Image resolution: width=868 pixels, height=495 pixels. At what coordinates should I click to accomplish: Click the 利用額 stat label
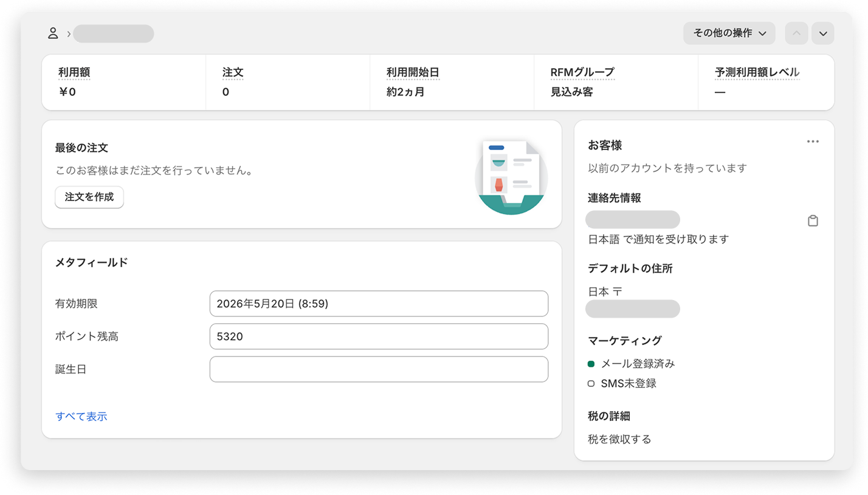click(74, 73)
